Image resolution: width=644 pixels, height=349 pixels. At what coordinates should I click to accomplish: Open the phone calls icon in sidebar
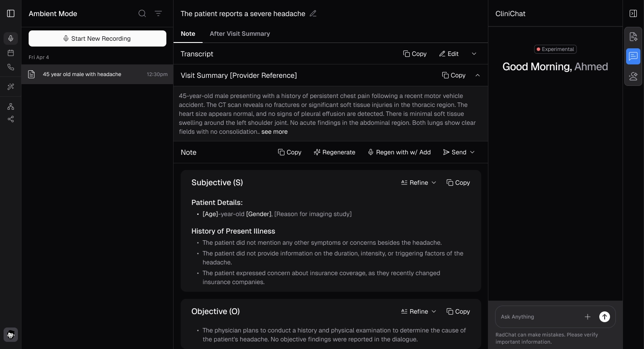point(11,67)
